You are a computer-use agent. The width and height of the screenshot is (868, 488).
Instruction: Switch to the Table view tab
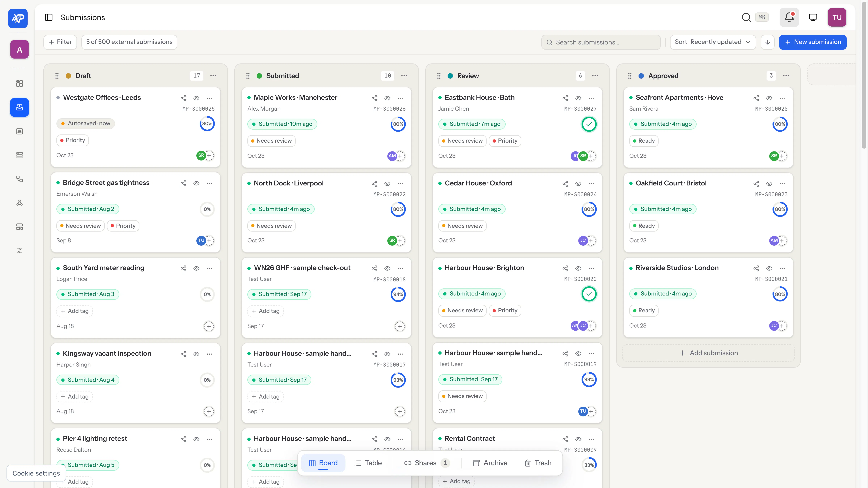tap(368, 463)
